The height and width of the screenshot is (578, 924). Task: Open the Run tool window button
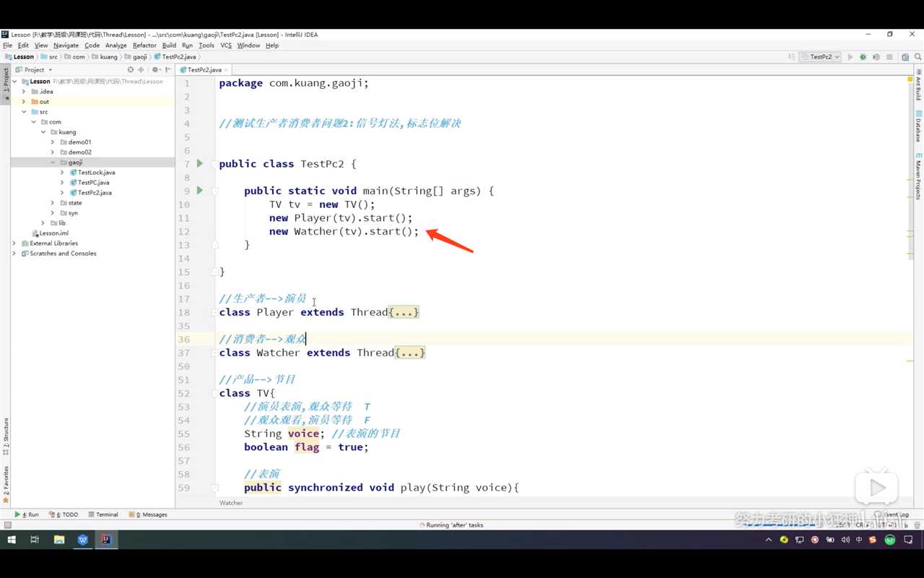pyautogui.click(x=27, y=514)
